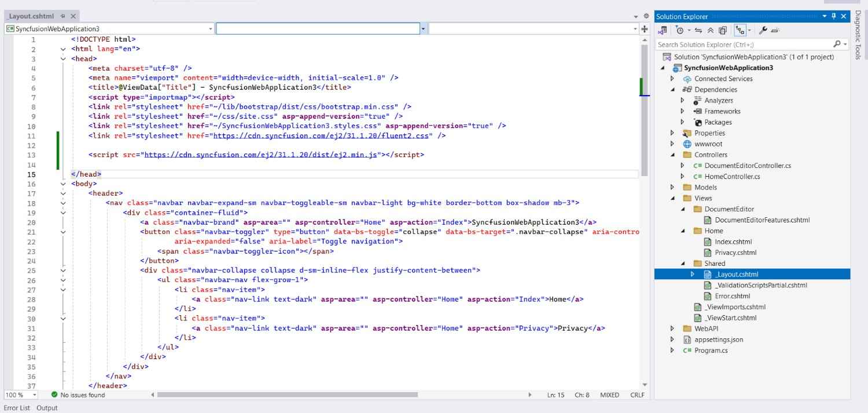Click Sync with Active Document arrows icon
The height and width of the screenshot is (413, 868).
click(x=698, y=30)
